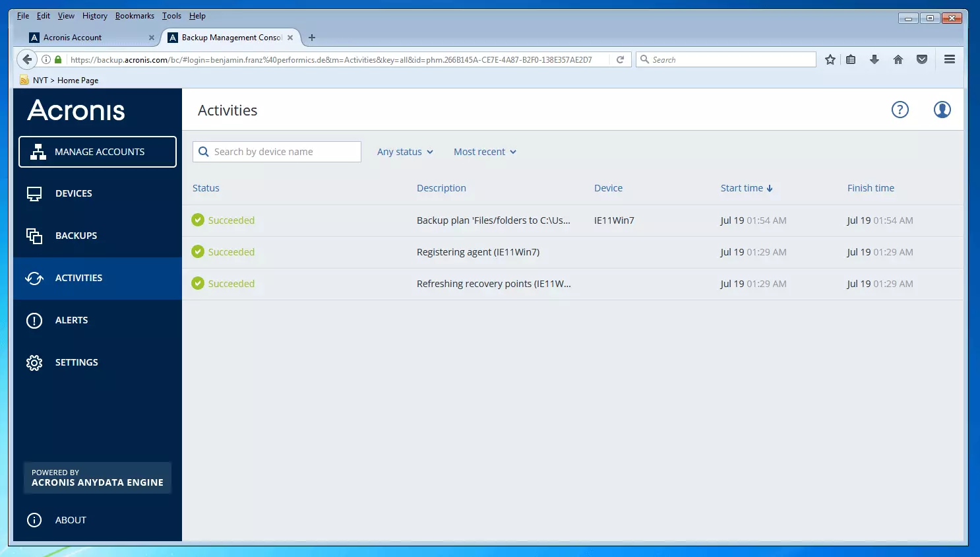The height and width of the screenshot is (557, 980).
Task: Click the Firefox Search box
Action: coord(726,59)
